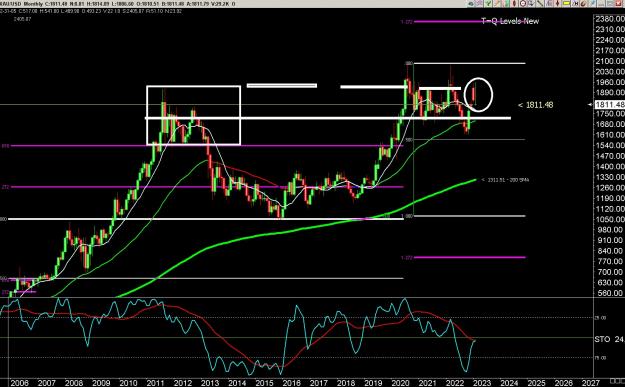The width and height of the screenshot is (625, 387).
Task: Click the green pillar toolbar icon
Action: point(506,4)
